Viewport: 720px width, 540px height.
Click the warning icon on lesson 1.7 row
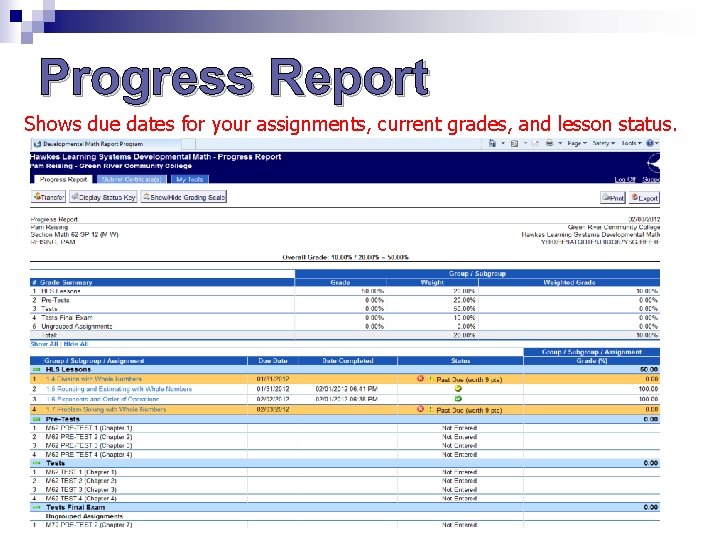tap(431, 409)
